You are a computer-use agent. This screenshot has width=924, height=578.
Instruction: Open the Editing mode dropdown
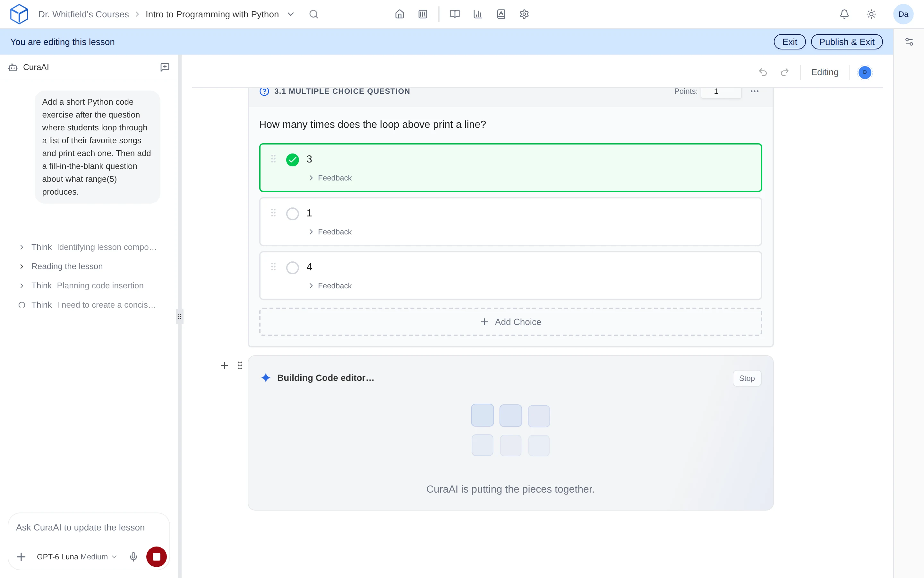tap(824, 72)
